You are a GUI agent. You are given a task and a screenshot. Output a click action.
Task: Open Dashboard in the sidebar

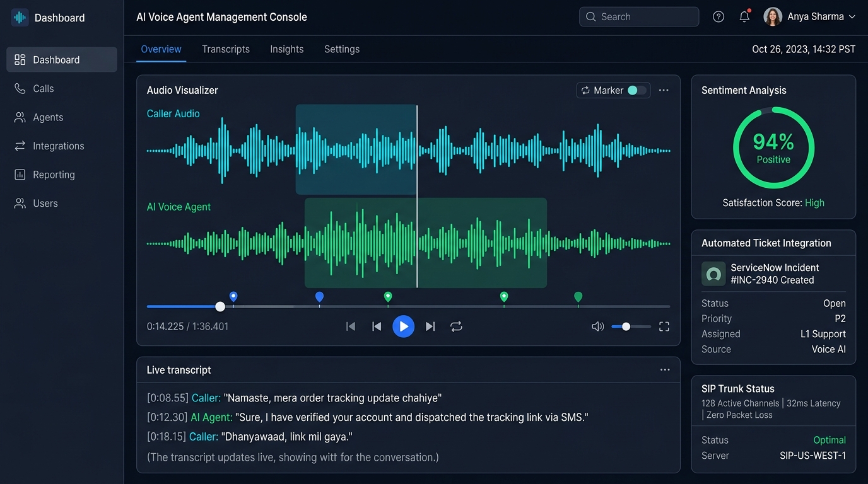point(62,60)
